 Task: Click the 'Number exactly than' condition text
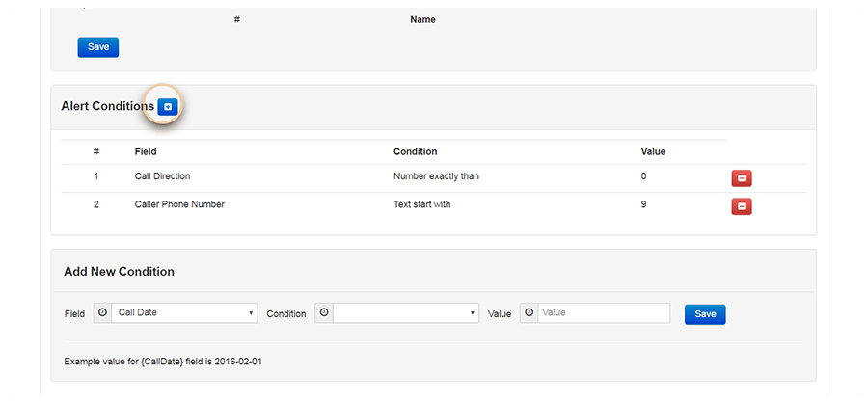(436, 176)
